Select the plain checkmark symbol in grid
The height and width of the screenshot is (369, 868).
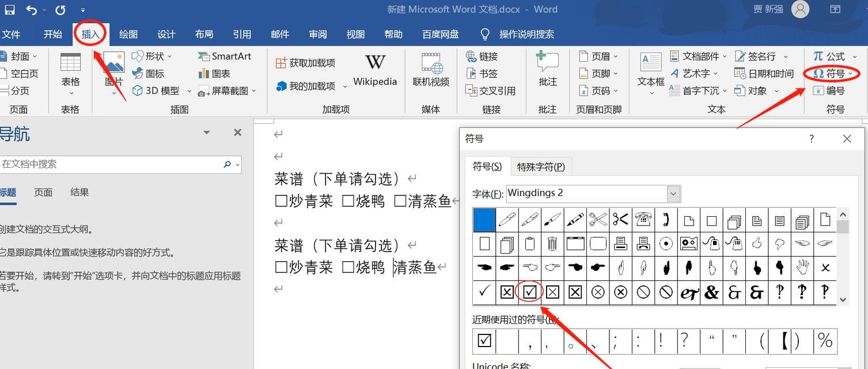click(x=484, y=292)
